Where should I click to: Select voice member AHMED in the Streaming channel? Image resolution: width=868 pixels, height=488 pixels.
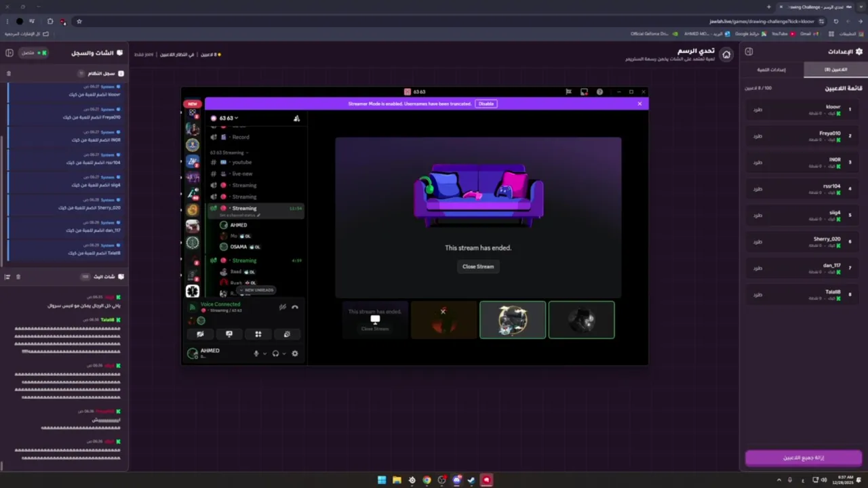239,225
